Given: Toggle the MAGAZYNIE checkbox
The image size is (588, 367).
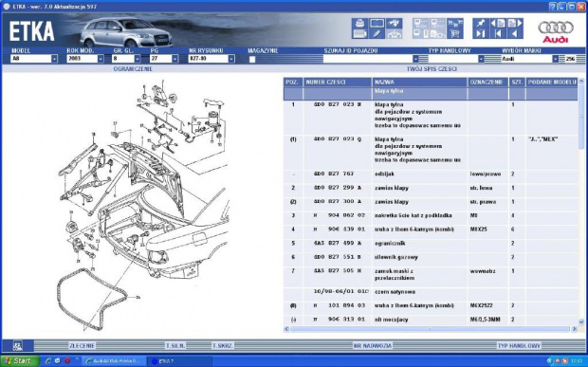Looking at the screenshot, I should tap(252, 59).
